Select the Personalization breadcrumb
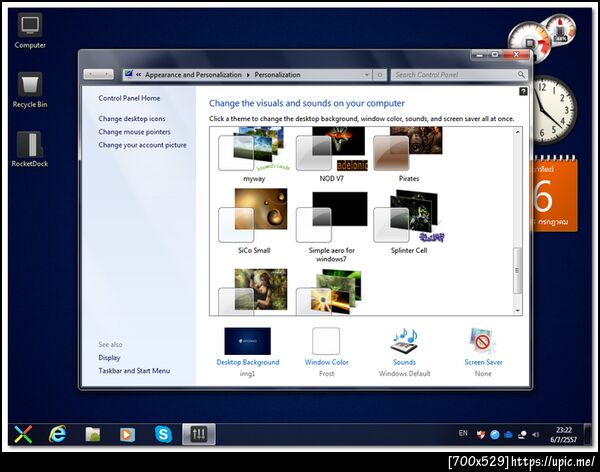Image resolution: width=600 pixels, height=472 pixels. point(277,75)
